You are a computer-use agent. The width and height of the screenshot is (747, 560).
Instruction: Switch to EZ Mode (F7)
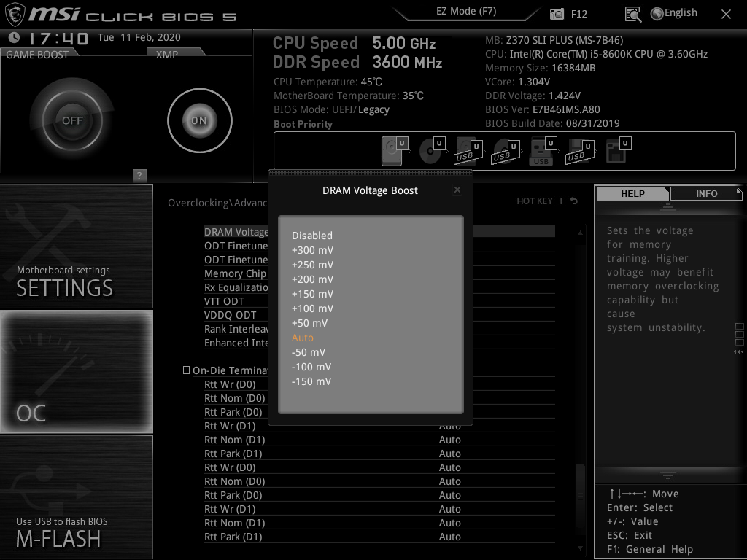pos(466,12)
